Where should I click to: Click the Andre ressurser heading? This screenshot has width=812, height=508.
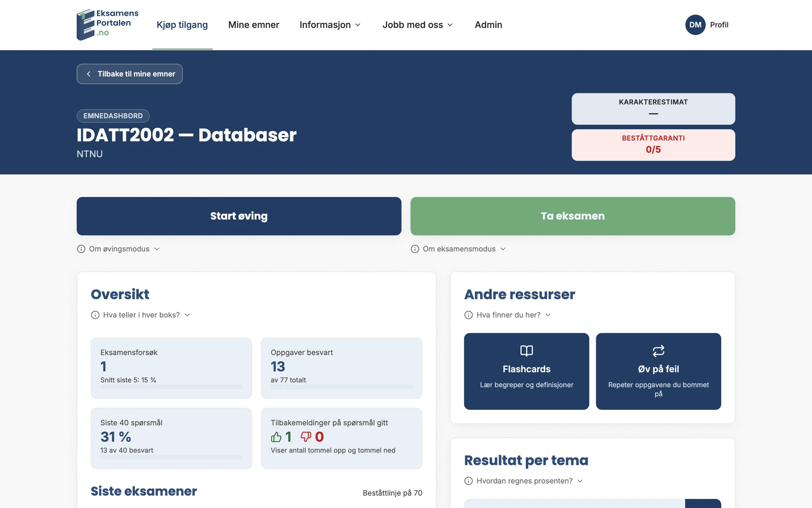pos(520,294)
